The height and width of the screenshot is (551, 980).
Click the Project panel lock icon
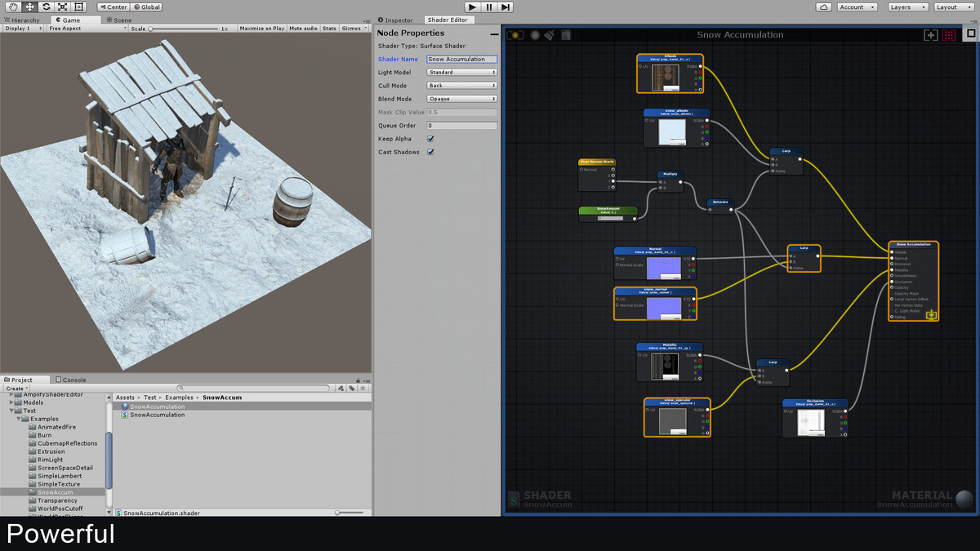[x=358, y=380]
